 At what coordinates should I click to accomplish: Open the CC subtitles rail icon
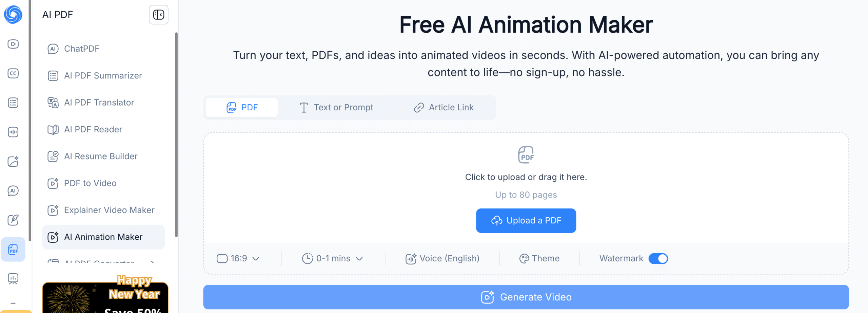13,73
